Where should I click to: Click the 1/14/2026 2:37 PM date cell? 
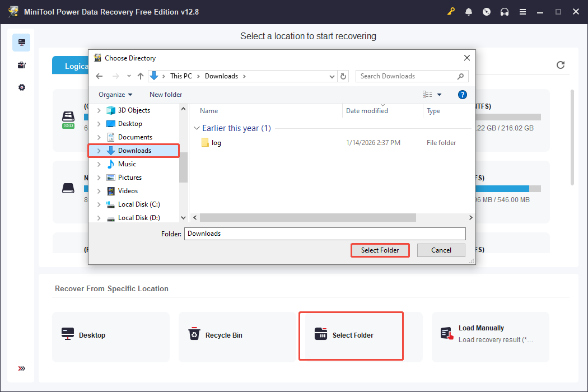373,143
